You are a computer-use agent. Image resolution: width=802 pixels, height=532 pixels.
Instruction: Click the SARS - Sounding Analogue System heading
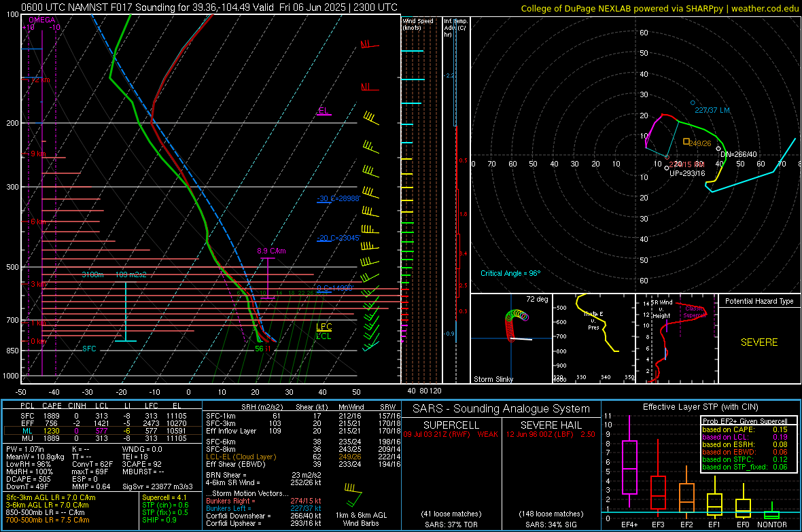pyautogui.click(x=502, y=408)
